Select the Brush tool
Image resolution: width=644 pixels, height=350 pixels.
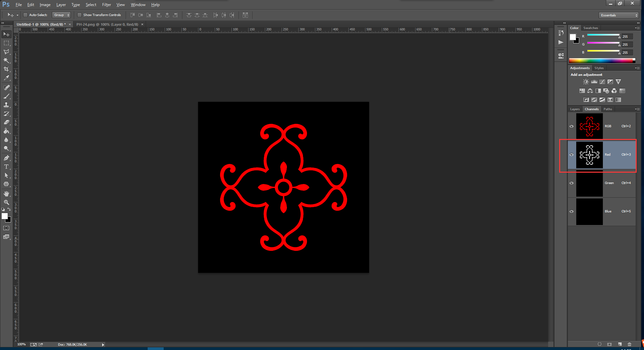coord(6,96)
